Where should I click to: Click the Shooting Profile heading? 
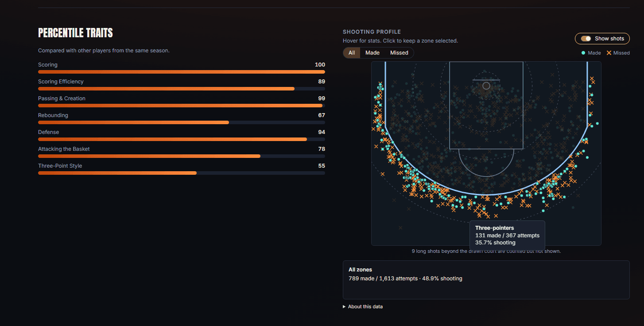point(372,32)
